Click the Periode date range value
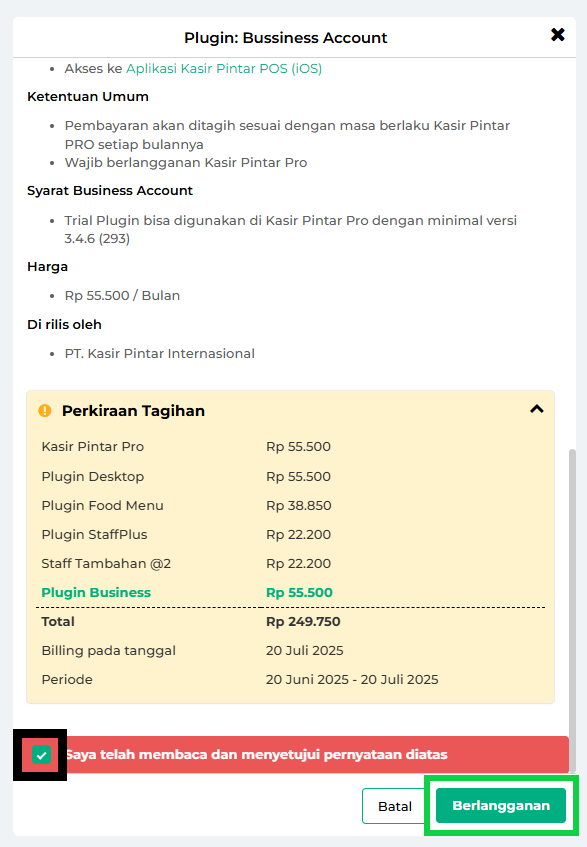Viewport: 587px width, 847px height. [x=352, y=680]
